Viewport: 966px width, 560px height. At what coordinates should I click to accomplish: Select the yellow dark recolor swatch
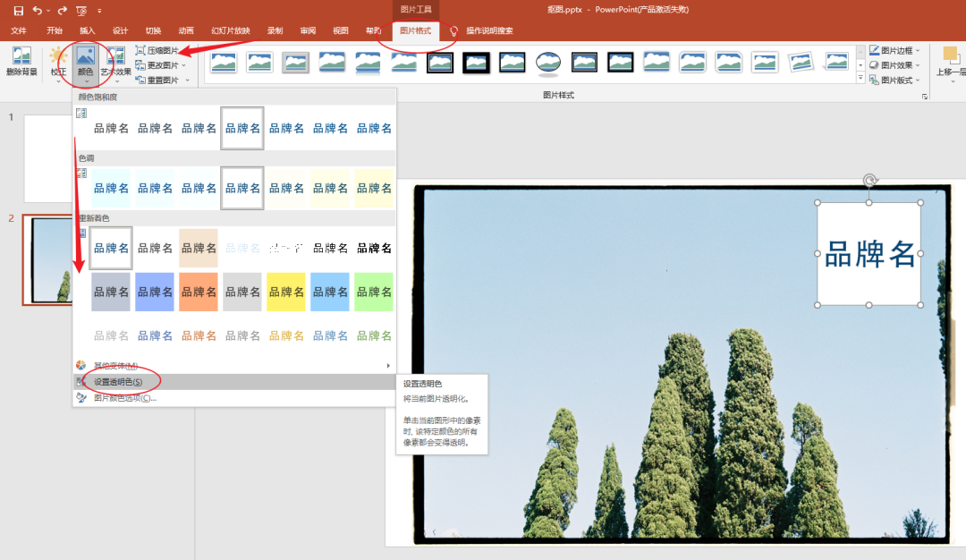286,292
